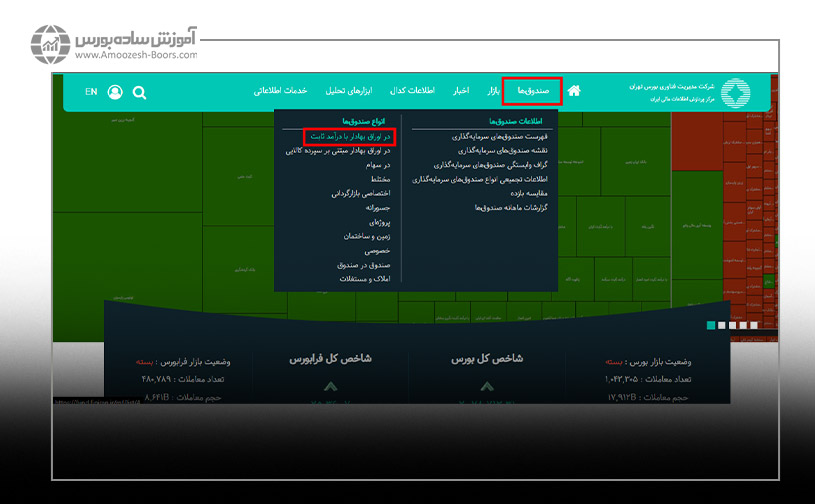This screenshot has height=504, width=815.
Task: Open the اخبار menu item
Action: 461,91
